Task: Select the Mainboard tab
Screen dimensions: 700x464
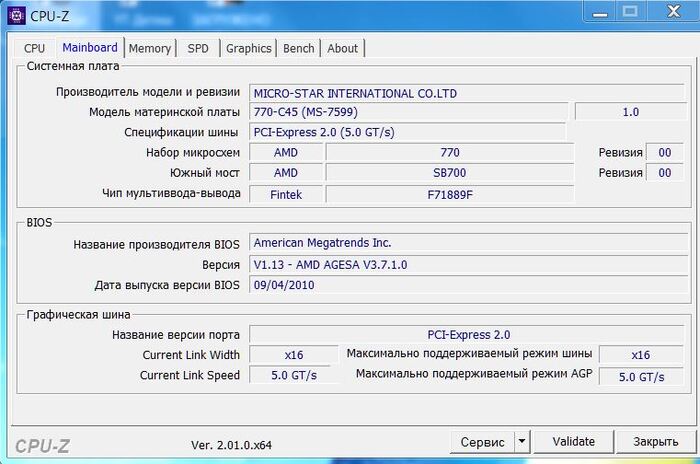Action: (90, 47)
